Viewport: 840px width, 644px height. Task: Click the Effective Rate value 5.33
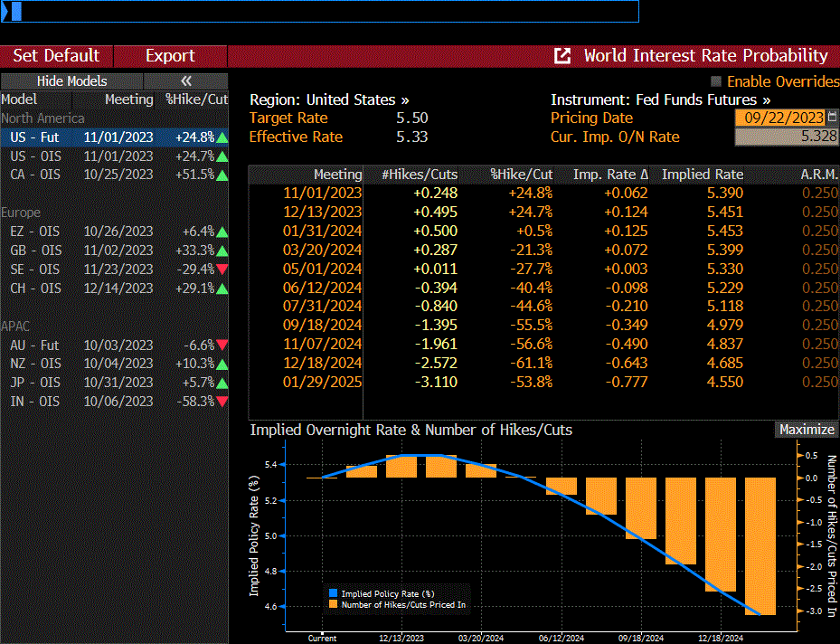(x=412, y=137)
